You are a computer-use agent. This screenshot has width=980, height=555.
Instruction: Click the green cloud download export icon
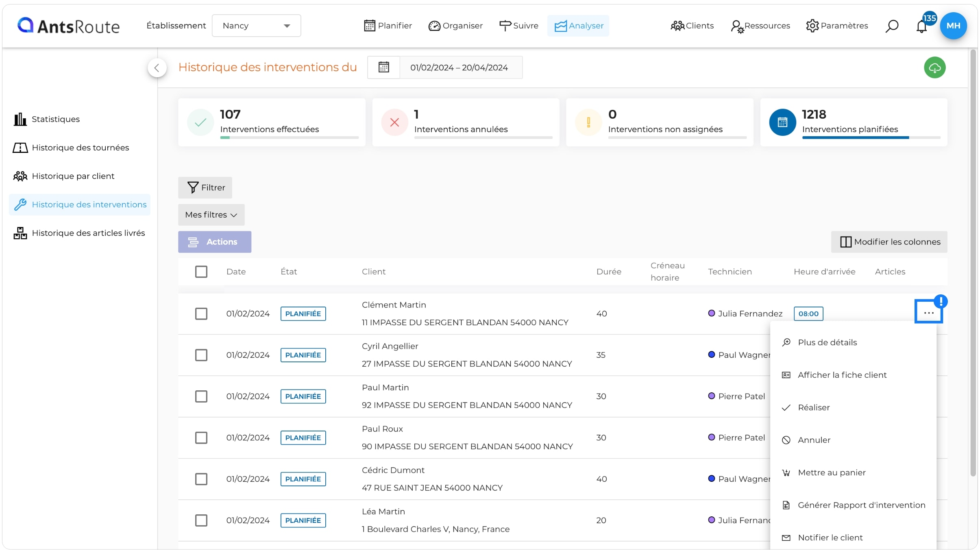(x=934, y=67)
